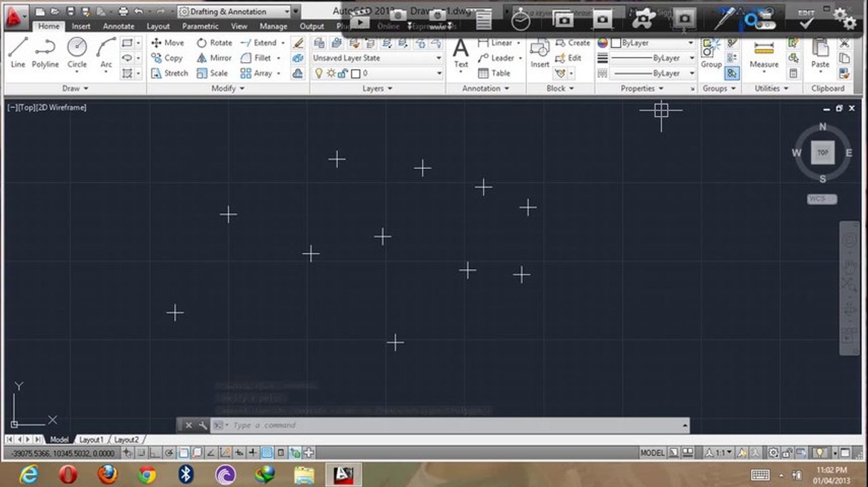Click the Table button in Annotation panel

[494, 73]
